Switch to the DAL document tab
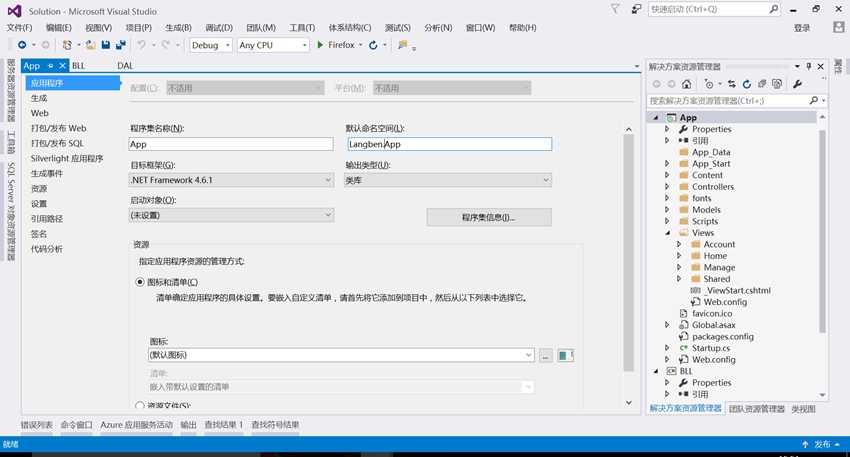Image resolution: width=850 pixels, height=457 pixels. point(125,66)
